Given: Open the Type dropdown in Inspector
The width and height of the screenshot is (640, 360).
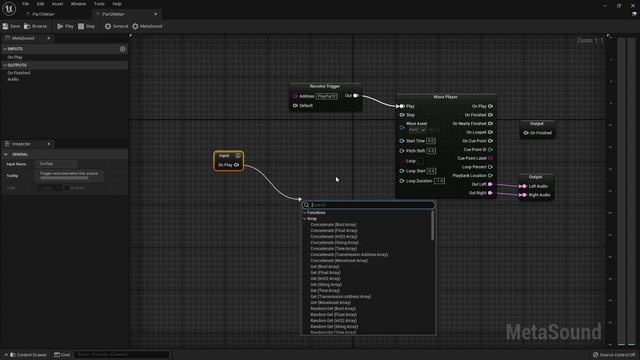Looking at the screenshot, I should tap(49, 188).
